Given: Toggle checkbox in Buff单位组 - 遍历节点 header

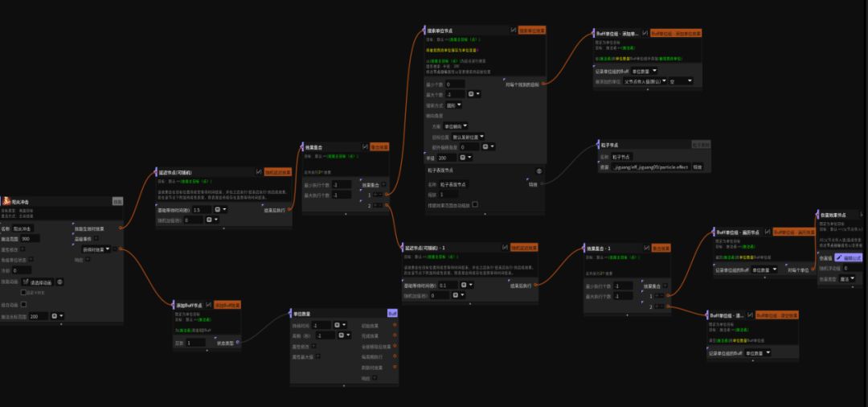Looking at the screenshot, I should click(x=768, y=232).
